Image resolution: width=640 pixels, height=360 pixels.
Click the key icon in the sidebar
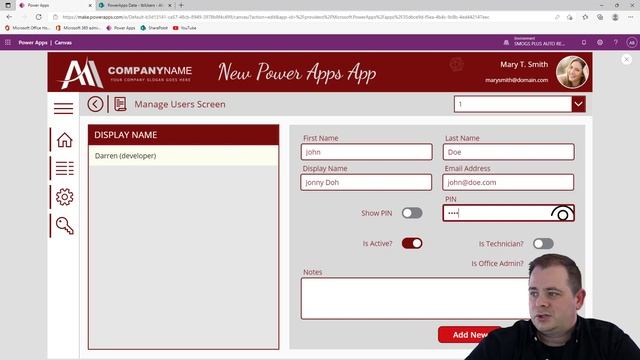[64, 226]
